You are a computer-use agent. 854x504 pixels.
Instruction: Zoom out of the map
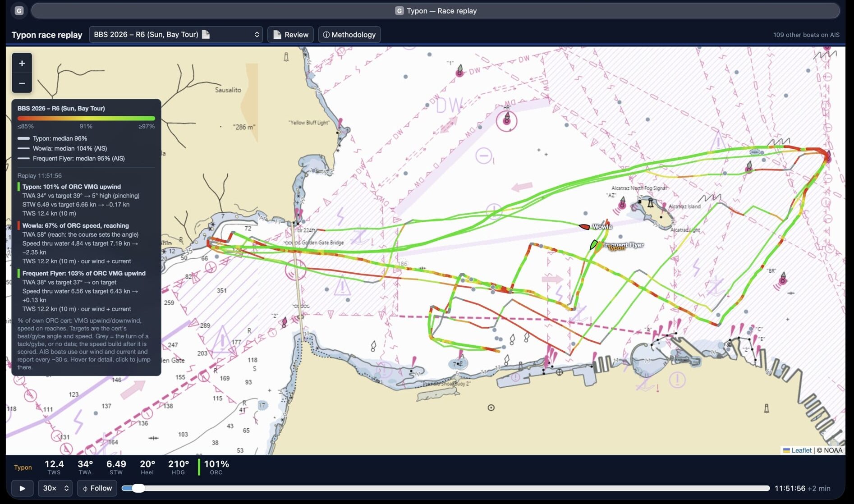pos(22,83)
